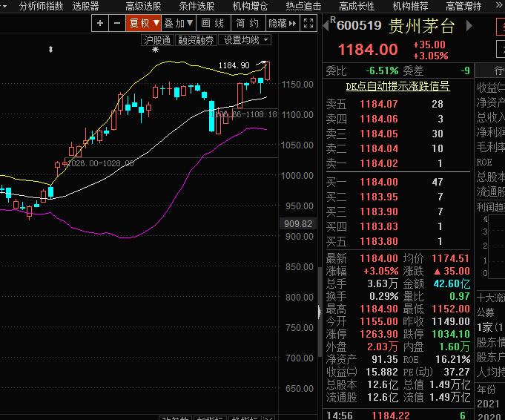Viewport: 505px width, 420px height.
Task: Click stock name 贵州茅台
Action: click(x=421, y=26)
